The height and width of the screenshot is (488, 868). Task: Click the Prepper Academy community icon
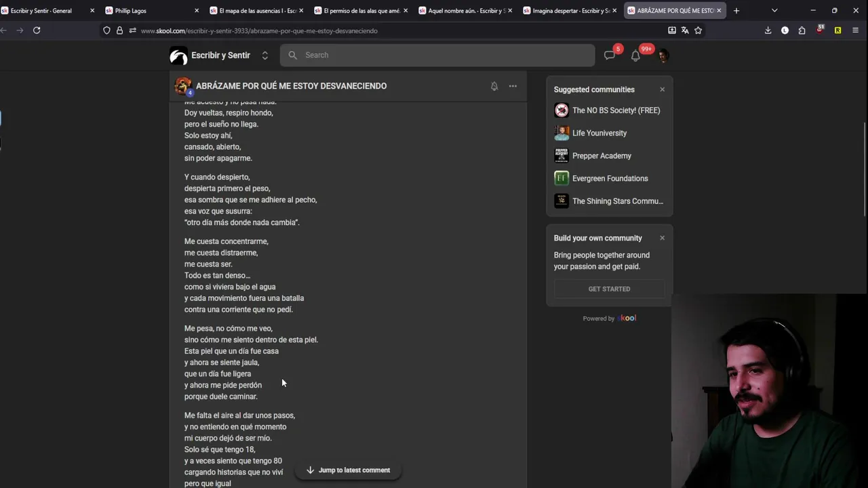coord(561,156)
